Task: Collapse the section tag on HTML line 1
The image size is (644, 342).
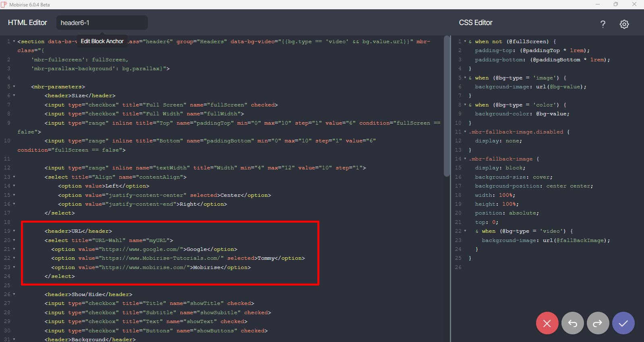Action: (14, 42)
